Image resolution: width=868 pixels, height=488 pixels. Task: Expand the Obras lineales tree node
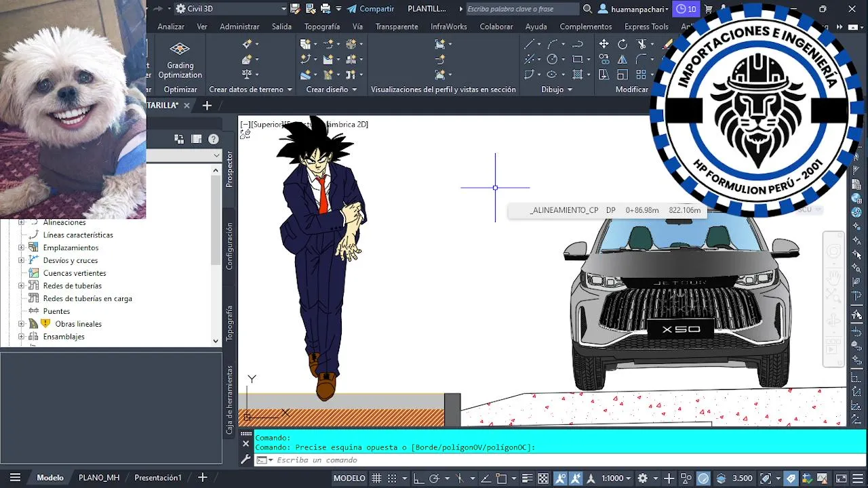pos(21,324)
